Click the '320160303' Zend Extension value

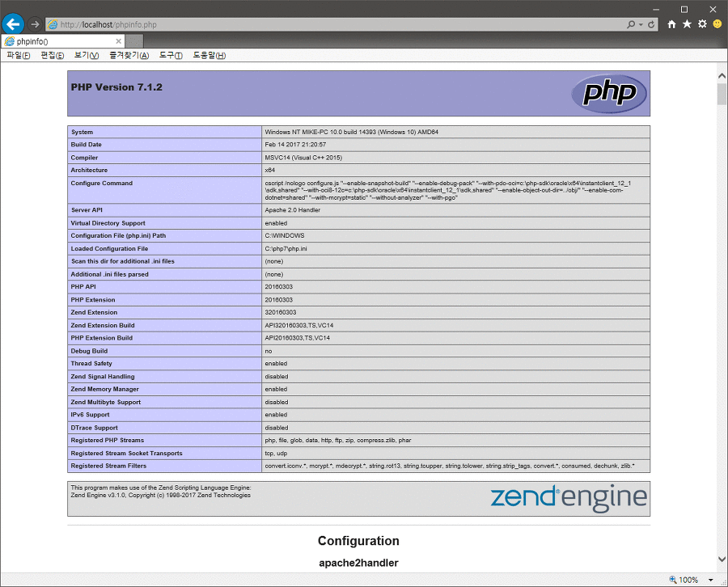281,312
